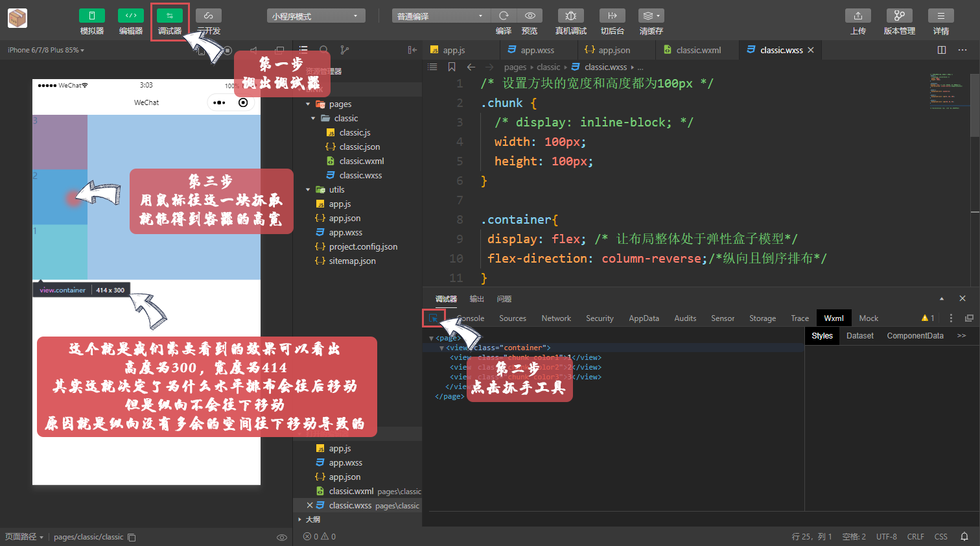Toggle the 调试器 debugger panel button
Viewport: 980px width, 546px height.
(x=169, y=16)
